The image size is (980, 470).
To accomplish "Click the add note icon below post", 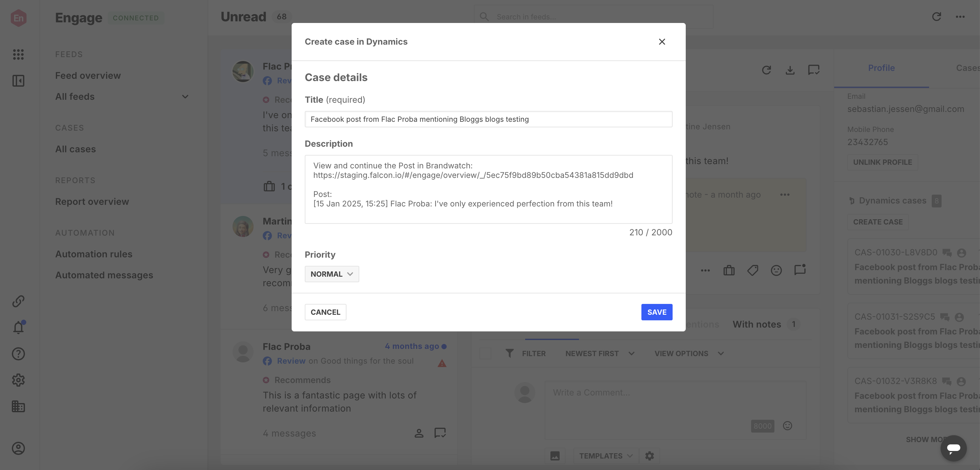I will (x=800, y=269).
